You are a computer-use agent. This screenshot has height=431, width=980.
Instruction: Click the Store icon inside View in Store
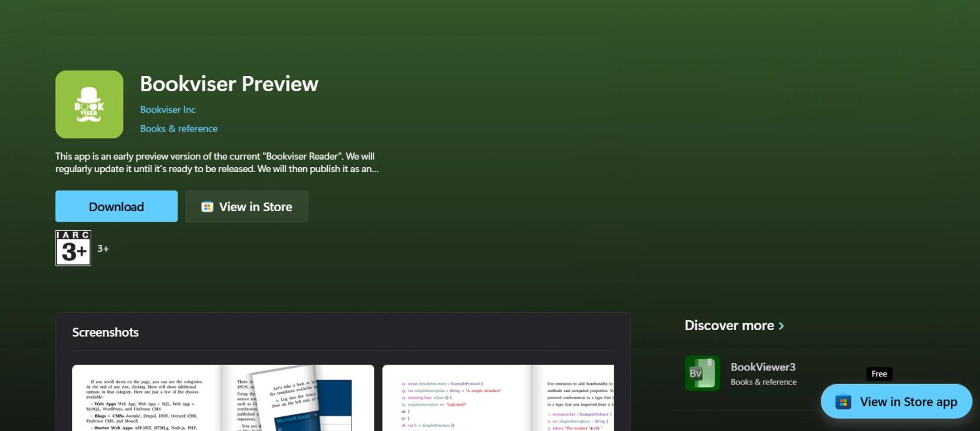coord(208,207)
